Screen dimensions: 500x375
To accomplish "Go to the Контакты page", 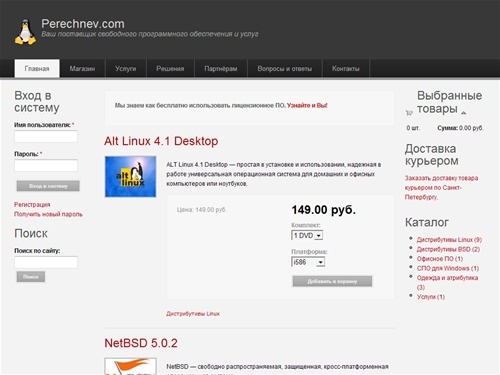I will point(346,68).
